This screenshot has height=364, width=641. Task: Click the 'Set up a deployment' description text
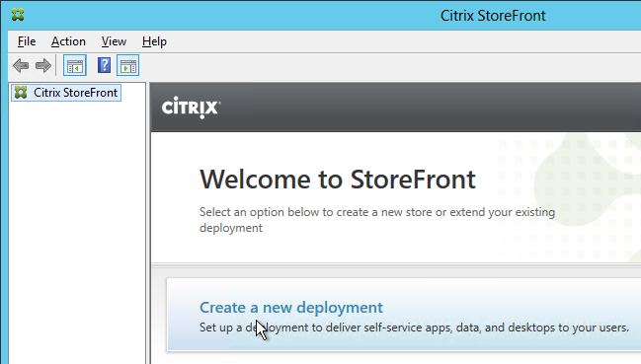(x=414, y=328)
